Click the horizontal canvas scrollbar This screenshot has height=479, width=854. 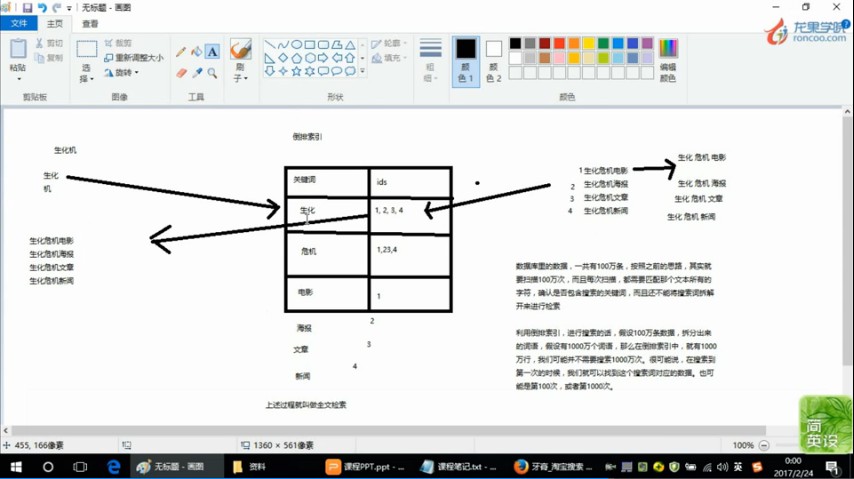[x=388, y=431]
